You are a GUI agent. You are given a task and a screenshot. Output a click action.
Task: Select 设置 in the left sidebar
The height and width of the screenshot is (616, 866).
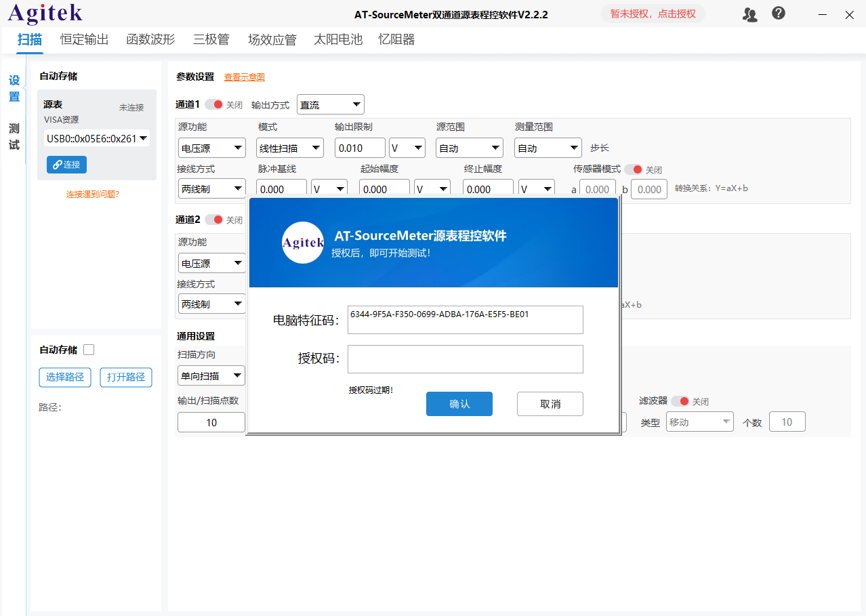click(x=14, y=88)
